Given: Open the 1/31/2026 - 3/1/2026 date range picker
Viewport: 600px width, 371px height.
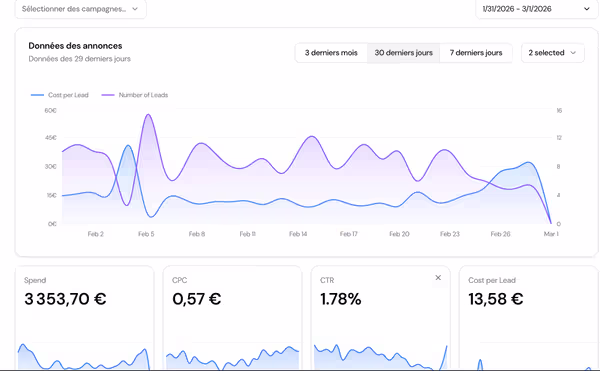Looking at the screenshot, I should pos(536,9).
